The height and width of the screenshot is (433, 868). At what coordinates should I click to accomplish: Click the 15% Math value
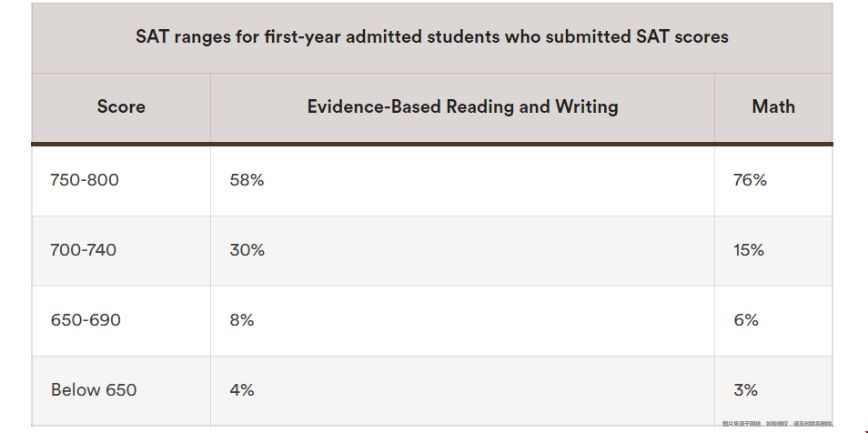click(x=749, y=250)
